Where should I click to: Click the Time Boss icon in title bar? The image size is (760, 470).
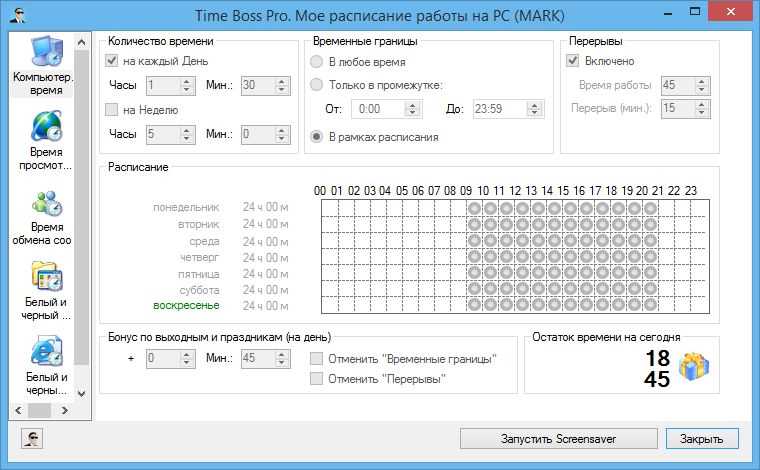point(17,16)
